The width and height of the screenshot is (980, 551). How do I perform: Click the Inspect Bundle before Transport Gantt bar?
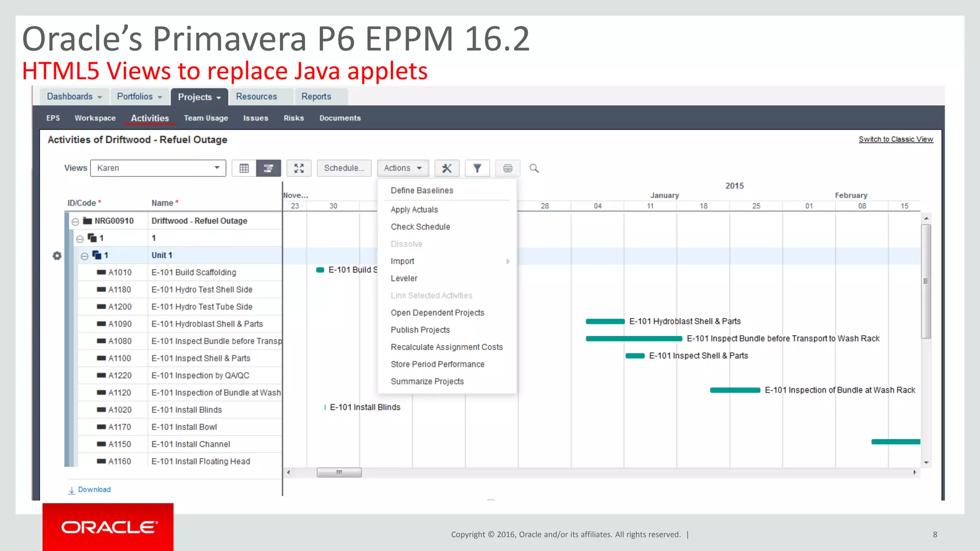[634, 339]
